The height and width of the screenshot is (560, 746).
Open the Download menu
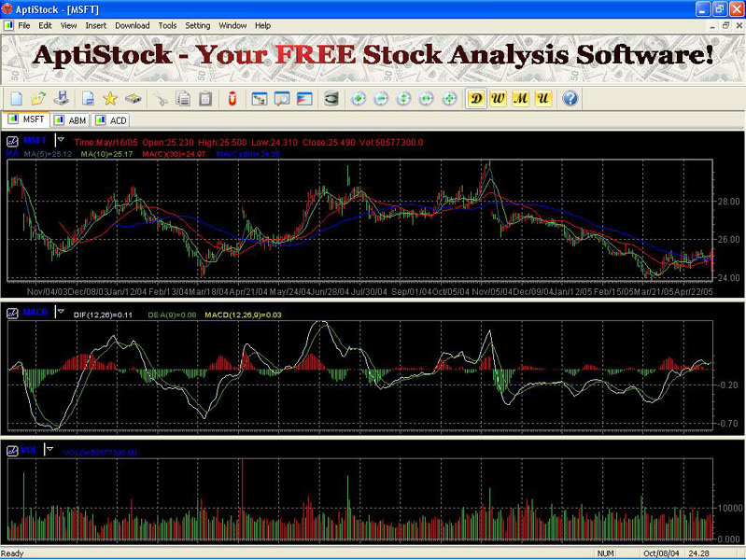click(133, 26)
